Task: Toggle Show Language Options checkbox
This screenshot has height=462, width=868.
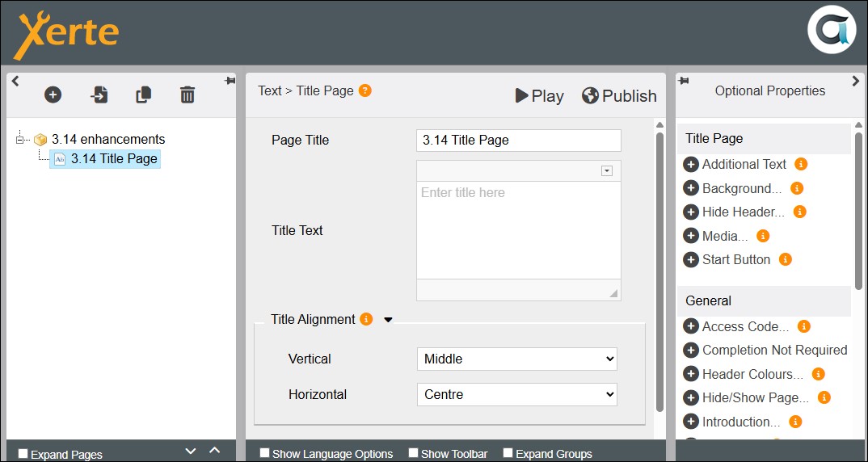Action: tap(264, 453)
